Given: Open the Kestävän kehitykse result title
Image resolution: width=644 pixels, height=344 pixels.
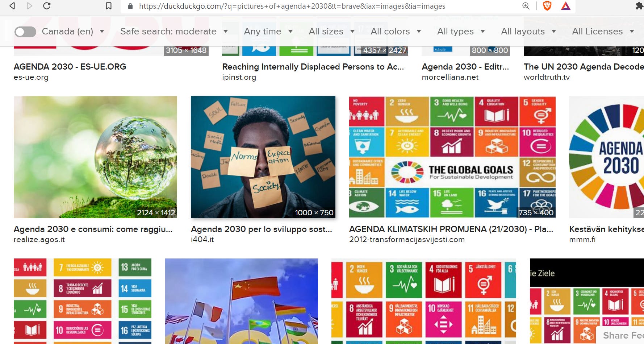Looking at the screenshot, I should click(606, 229).
